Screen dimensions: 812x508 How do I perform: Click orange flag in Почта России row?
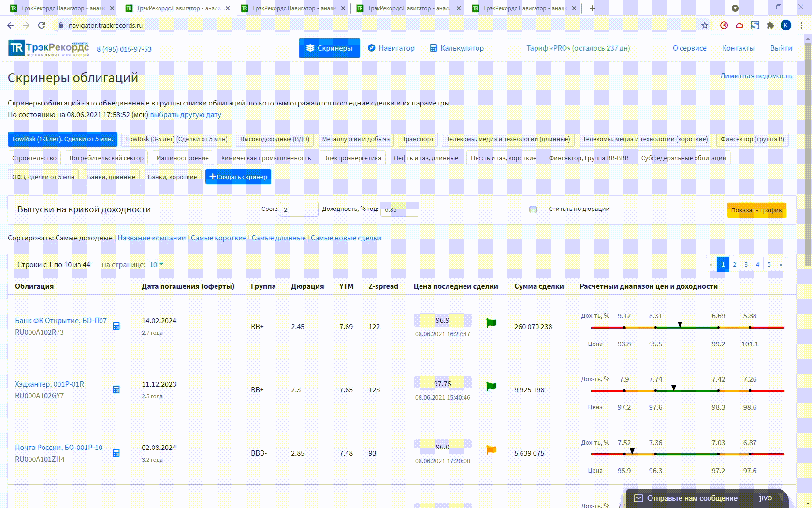pos(491,450)
